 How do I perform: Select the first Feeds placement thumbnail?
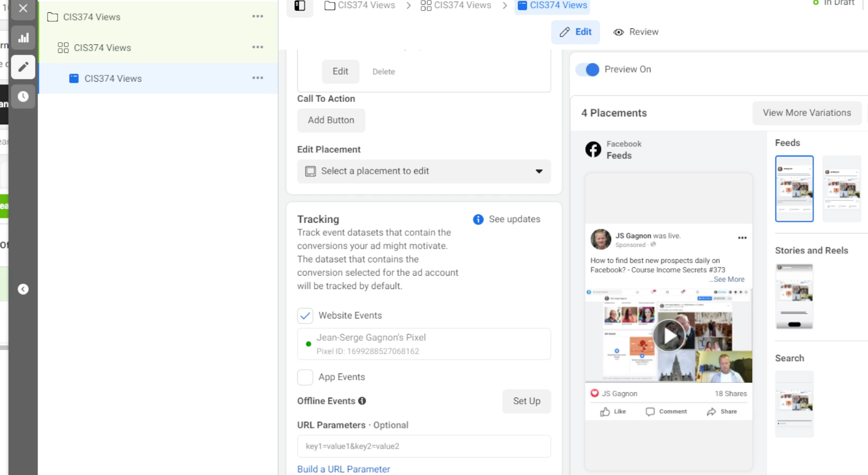(794, 189)
